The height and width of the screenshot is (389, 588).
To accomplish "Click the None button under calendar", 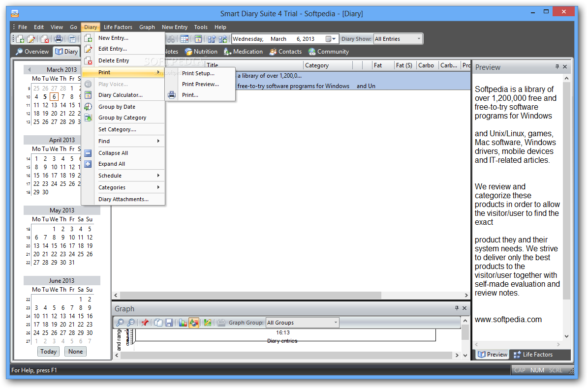I will (x=75, y=352).
